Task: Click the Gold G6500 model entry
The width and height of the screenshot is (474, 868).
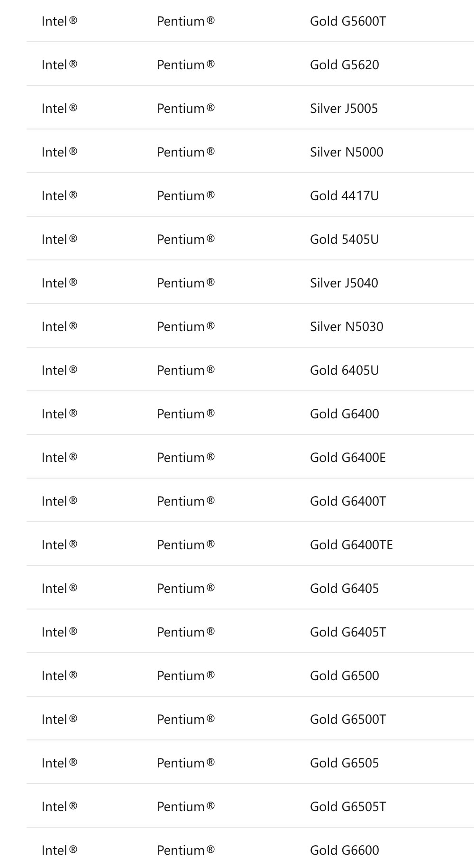Action: [x=345, y=676]
